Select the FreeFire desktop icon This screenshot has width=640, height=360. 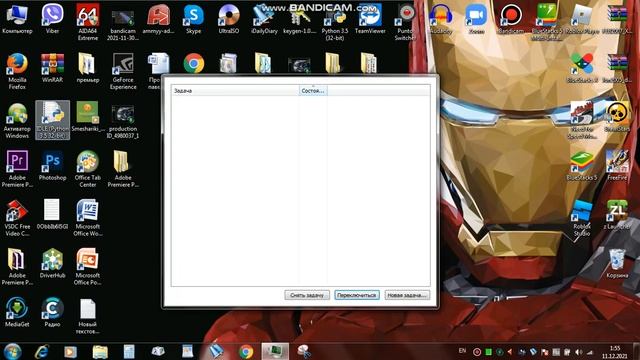tap(617, 166)
